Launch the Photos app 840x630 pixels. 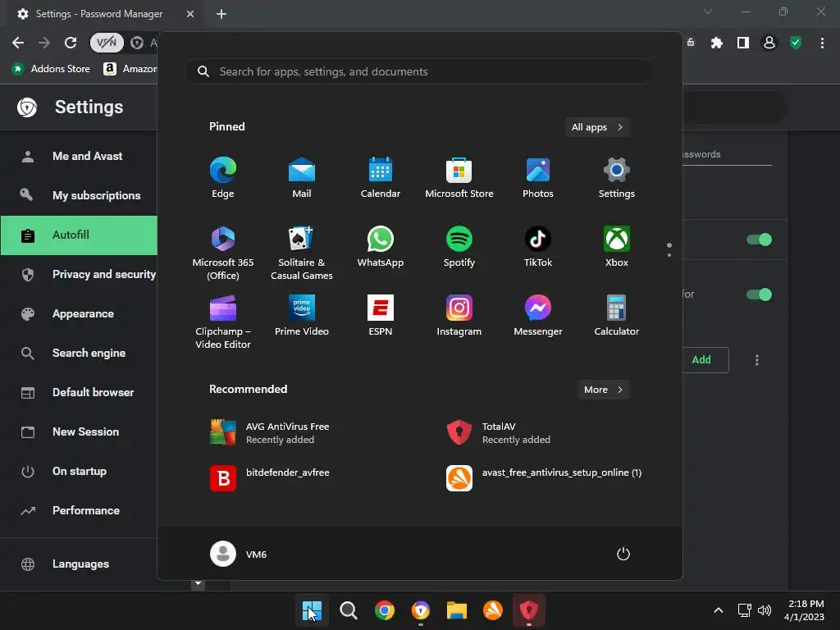[538, 177]
